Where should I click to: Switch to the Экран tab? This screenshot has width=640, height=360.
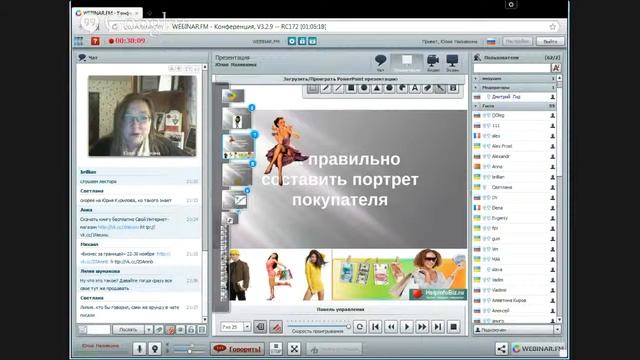pyautogui.click(x=452, y=63)
